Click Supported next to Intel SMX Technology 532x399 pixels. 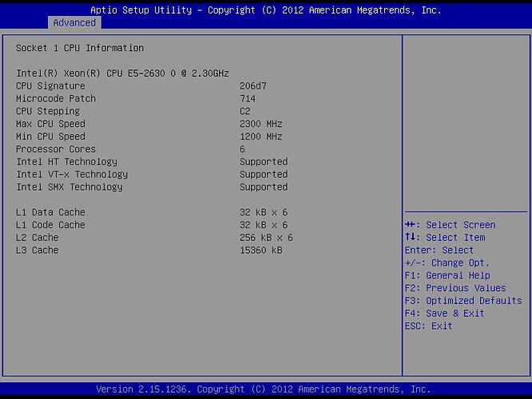tap(264, 187)
